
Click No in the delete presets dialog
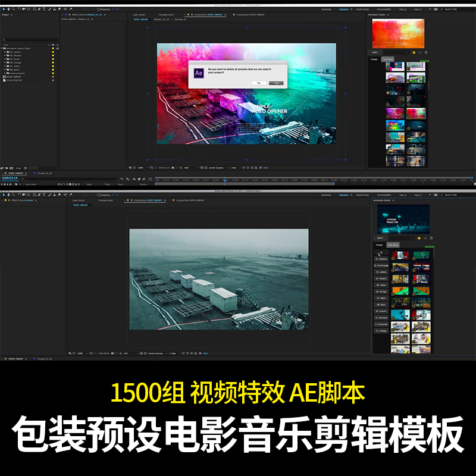coord(259,83)
